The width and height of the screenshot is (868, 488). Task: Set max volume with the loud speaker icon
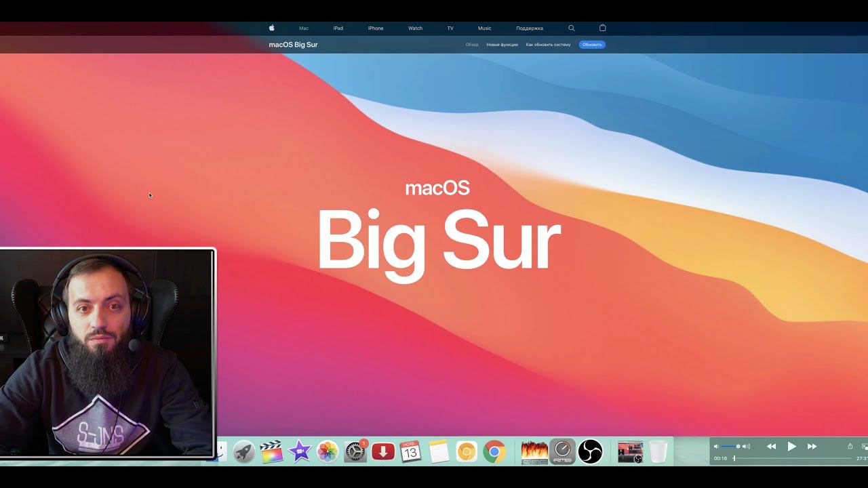pyautogui.click(x=747, y=447)
